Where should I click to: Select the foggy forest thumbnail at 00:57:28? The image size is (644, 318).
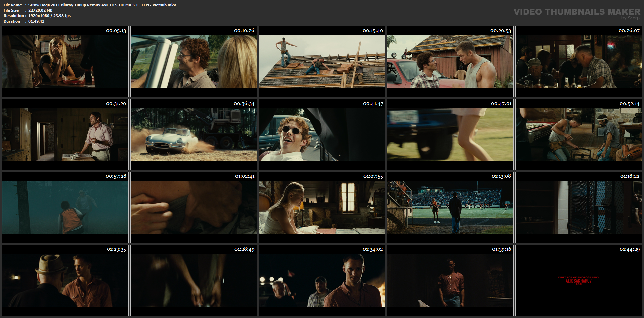point(65,207)
